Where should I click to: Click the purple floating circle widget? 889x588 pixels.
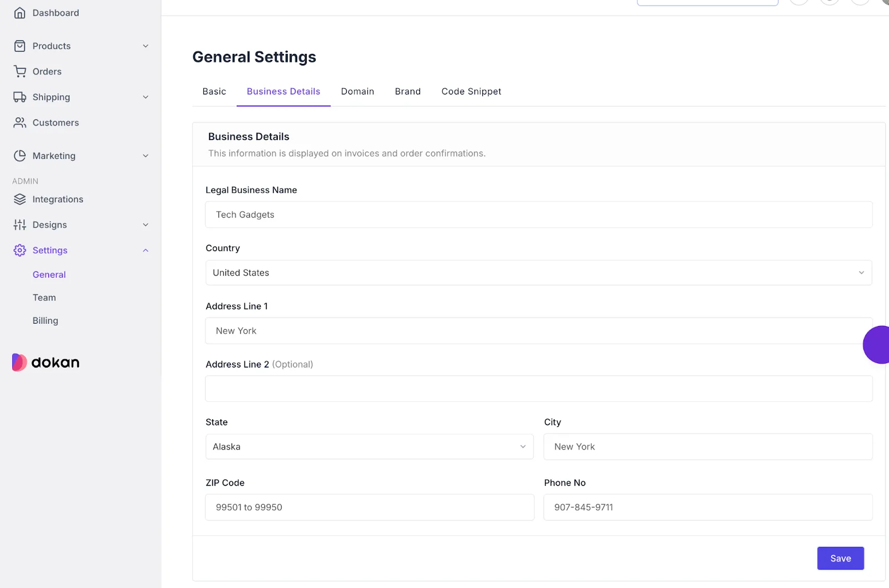click(877, 345)
